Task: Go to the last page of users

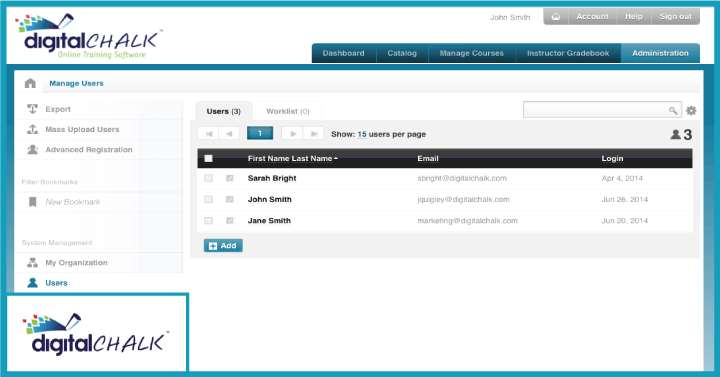Action: [x=314, y=134]
